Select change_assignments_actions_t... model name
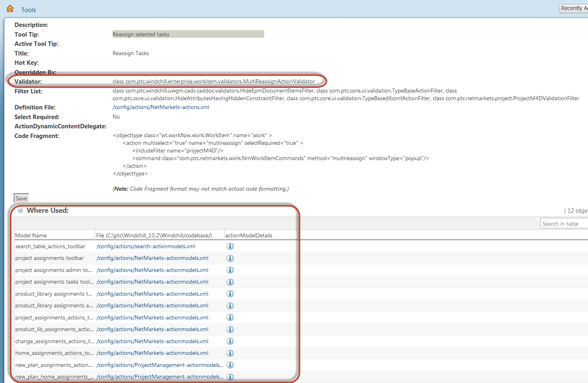Viewport: 588px width, 383px height. (54, 341)
